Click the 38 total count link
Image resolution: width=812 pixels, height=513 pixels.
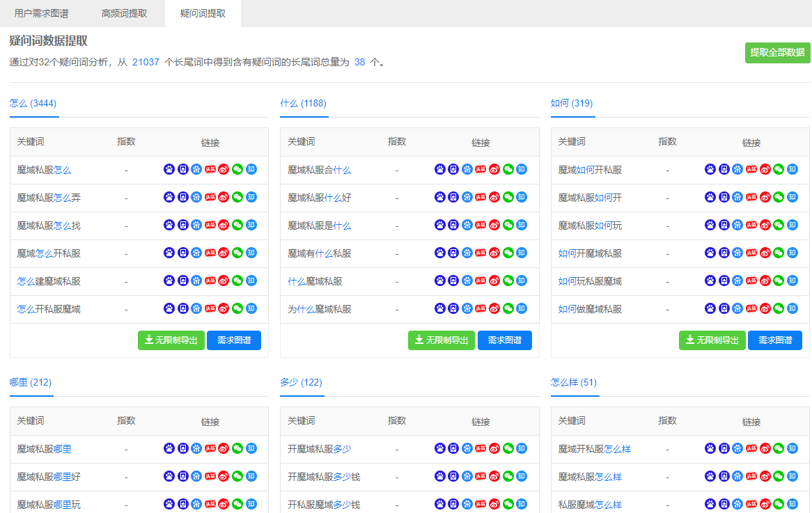360,62
